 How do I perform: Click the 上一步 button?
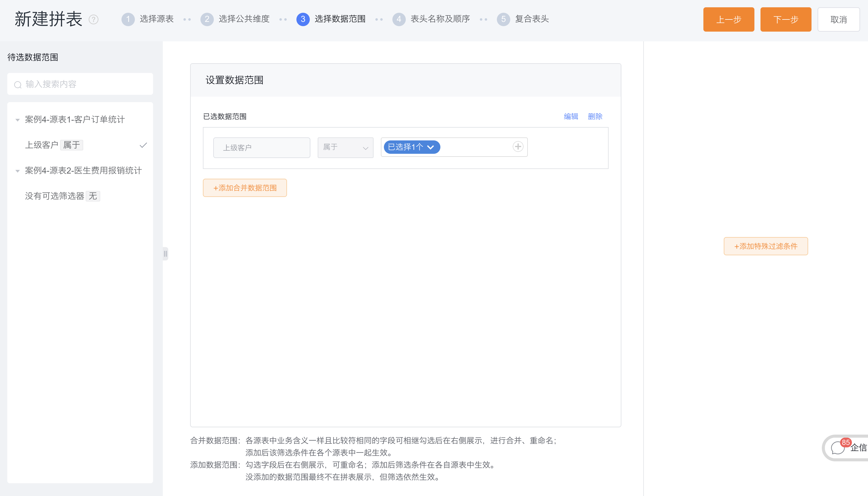pyautogui.click(x=729, y=19)
